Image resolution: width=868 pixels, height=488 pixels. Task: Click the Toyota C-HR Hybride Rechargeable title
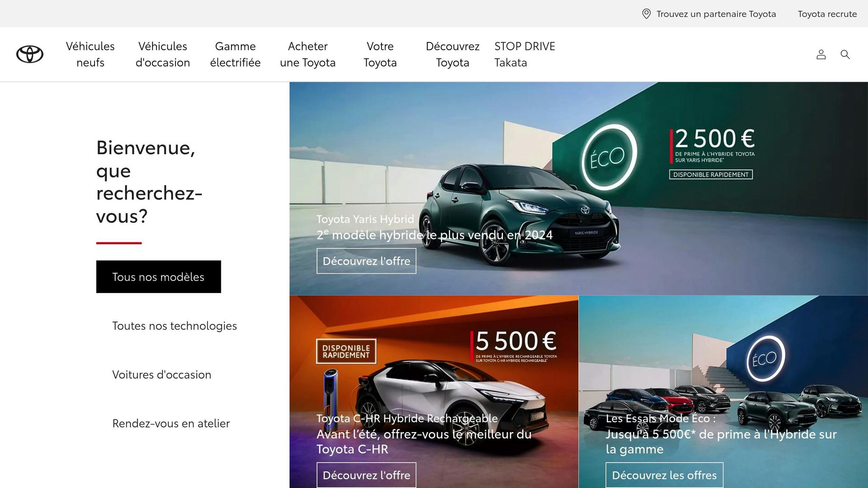click(407, 419)
